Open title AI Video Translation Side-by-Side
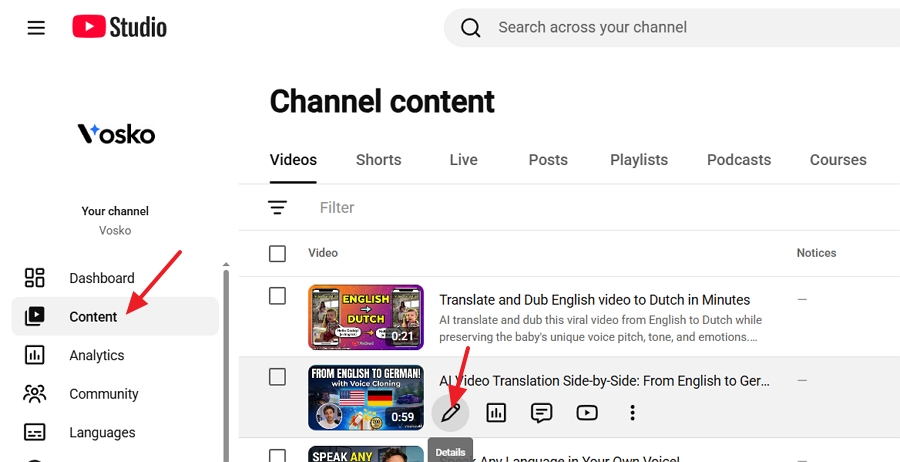Viewport: 900px width, 462px height. (x=604, y=381)
